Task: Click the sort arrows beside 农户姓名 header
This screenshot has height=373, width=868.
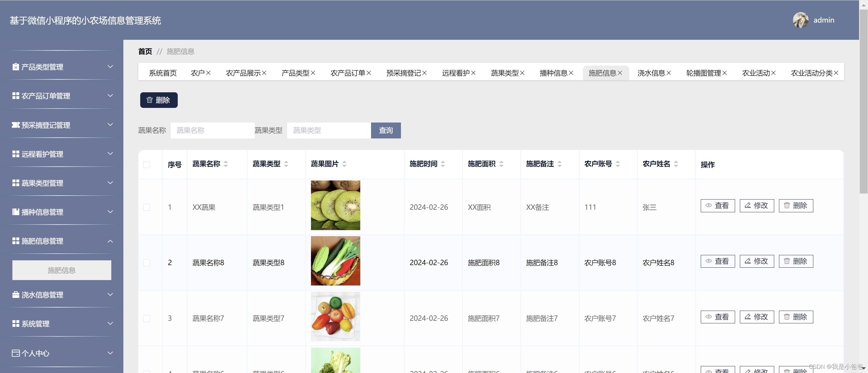Action: tap(676, 164)
